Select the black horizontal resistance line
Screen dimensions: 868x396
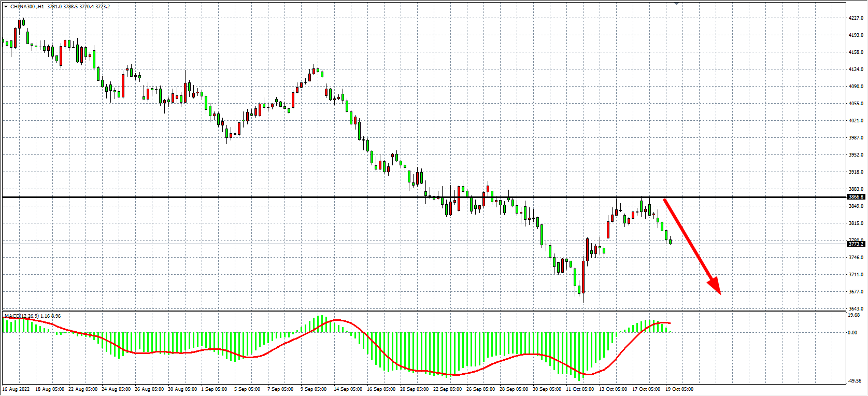(311, 197)
